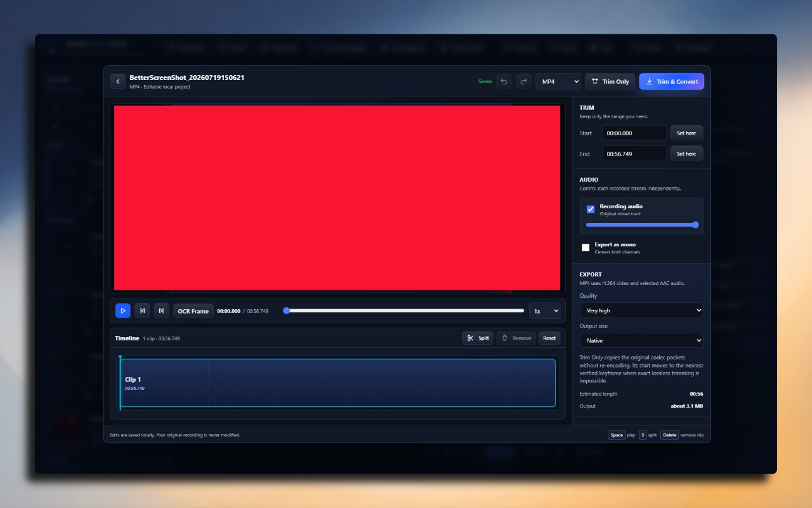812x508 pixels.
Task: Click the Space key hint
Action: 617,435
